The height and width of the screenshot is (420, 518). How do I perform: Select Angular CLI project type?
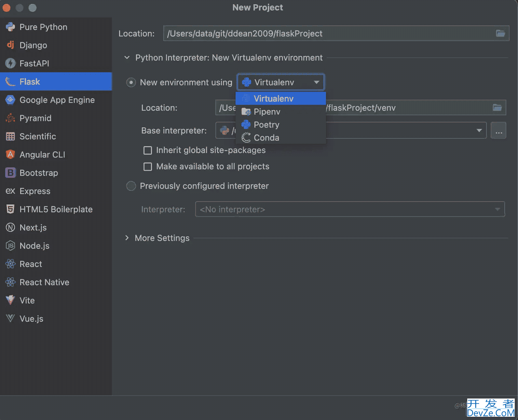tap(56, 154)
